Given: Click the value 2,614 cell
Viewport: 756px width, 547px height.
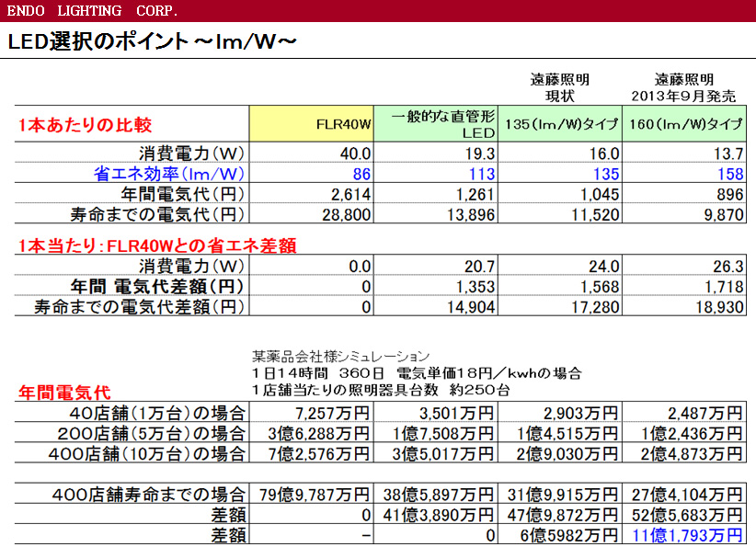Looking at the screenshot, I should [x=351, y=194].
